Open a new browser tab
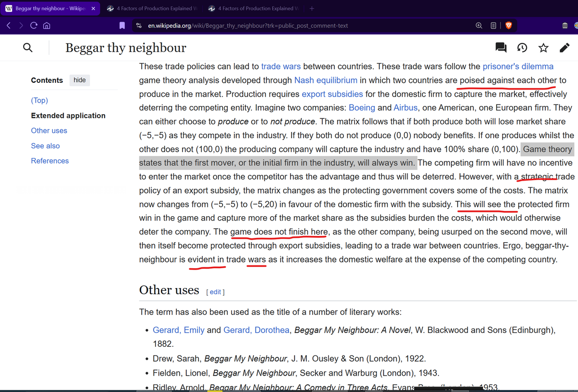This screenshot has height=392, width=578. coord(312,8)
